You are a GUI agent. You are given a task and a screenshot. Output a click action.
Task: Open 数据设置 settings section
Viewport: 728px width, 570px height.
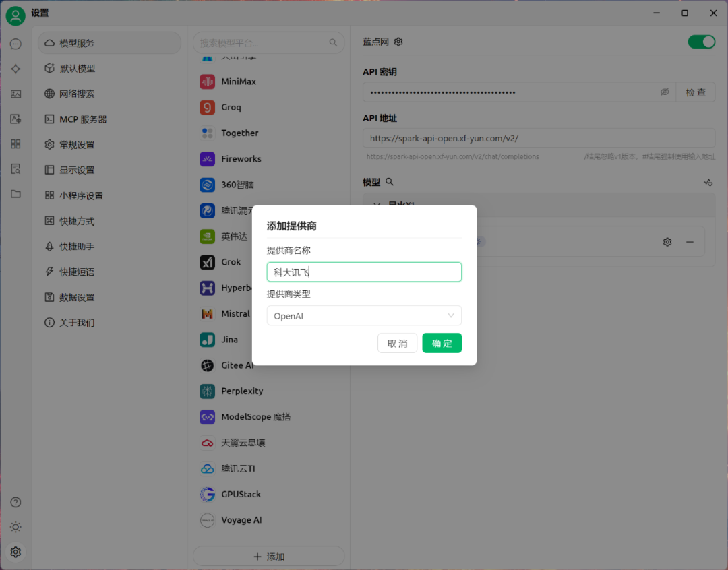point(110,298)
